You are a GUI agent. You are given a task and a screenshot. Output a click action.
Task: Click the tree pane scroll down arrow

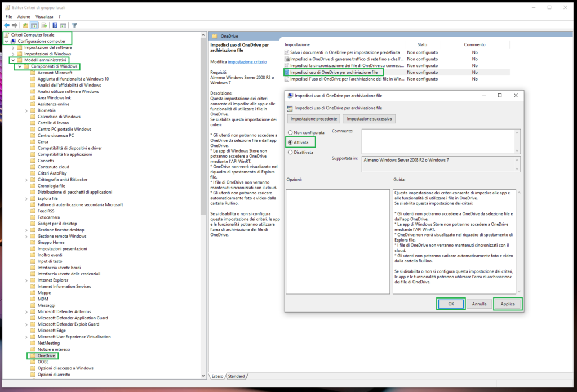coord(203,376)
